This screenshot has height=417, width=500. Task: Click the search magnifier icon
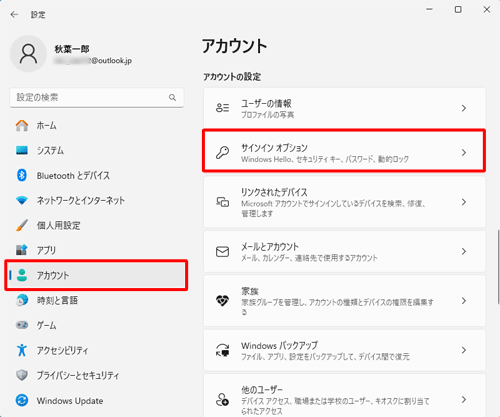coord(172,97)
